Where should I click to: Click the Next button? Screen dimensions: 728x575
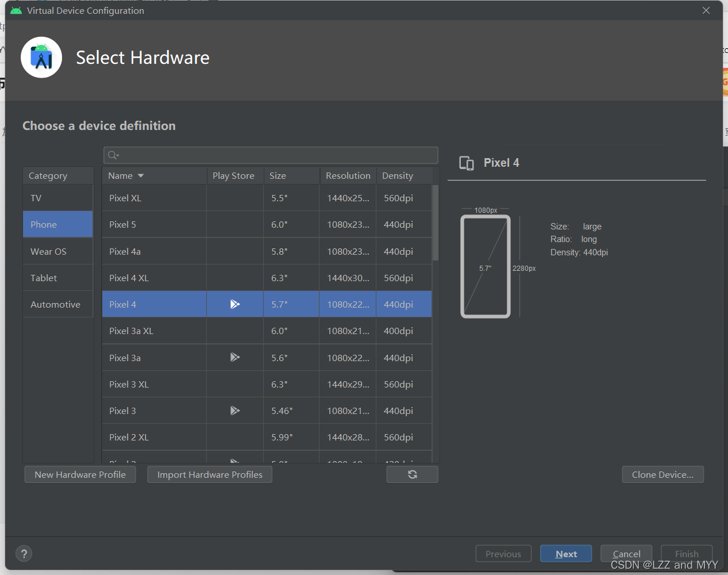pos(566,554)
